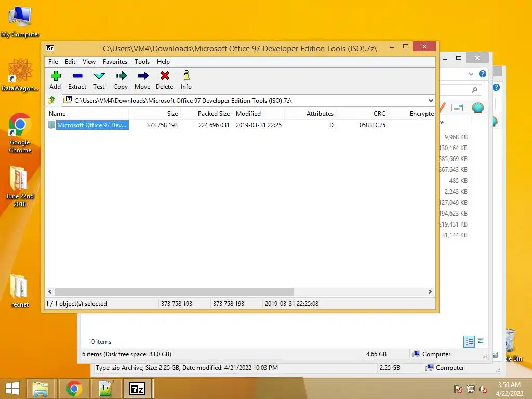Screen dimensions: 532x399
Task: Switch to details view in background Explorer
Action: [x=469, y=341]
